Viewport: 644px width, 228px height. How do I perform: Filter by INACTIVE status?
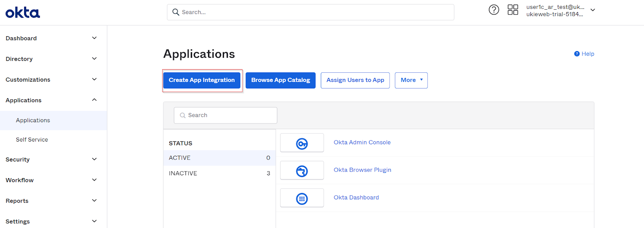click(219, 173)
